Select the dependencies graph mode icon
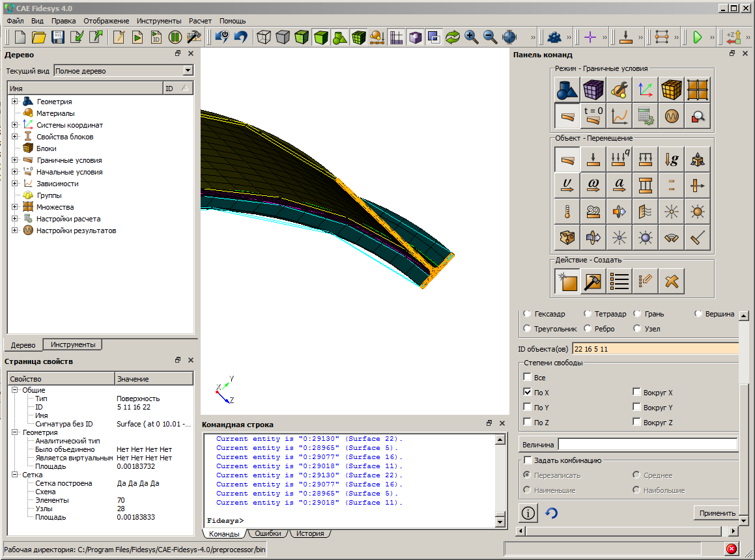Image resolution: width=755 pixels, height=560 pixels. [620, 116]
